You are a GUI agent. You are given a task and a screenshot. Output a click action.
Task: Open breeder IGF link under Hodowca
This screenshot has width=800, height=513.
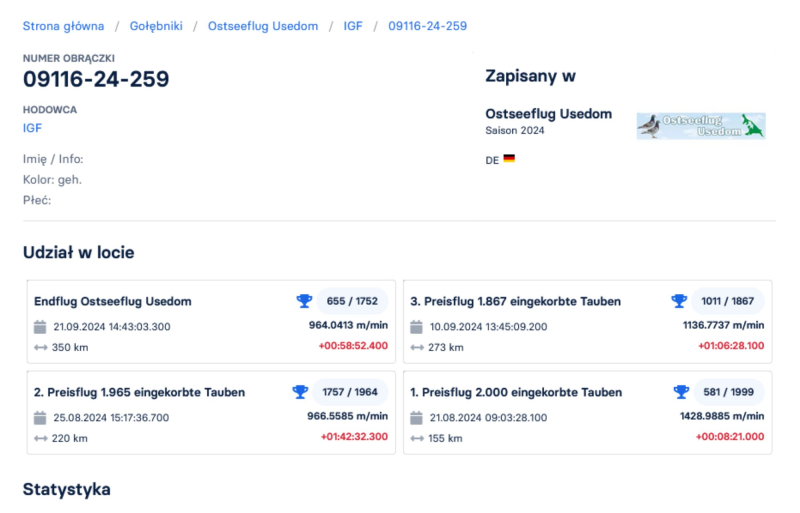pyautogui.click(x=32, y=128)
